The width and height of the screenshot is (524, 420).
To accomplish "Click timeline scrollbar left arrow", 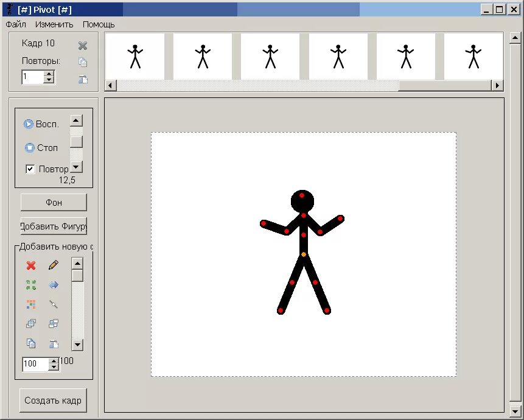I will (x=111, y=86).
